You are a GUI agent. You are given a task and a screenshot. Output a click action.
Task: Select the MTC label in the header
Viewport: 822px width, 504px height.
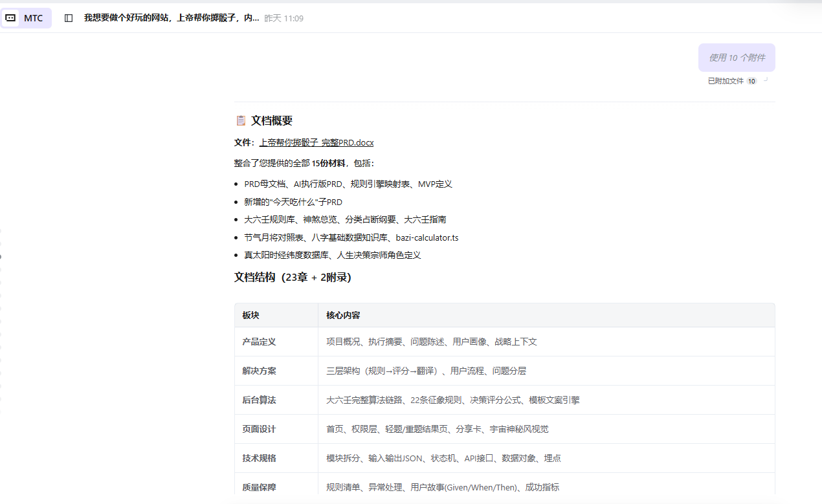(x=34, y=18)
